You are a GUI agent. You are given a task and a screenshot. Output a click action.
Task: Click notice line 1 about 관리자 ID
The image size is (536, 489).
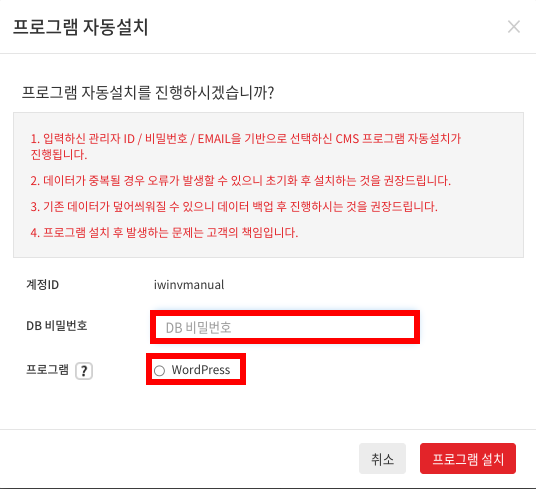pyautogui.click(x=246, y=146)
